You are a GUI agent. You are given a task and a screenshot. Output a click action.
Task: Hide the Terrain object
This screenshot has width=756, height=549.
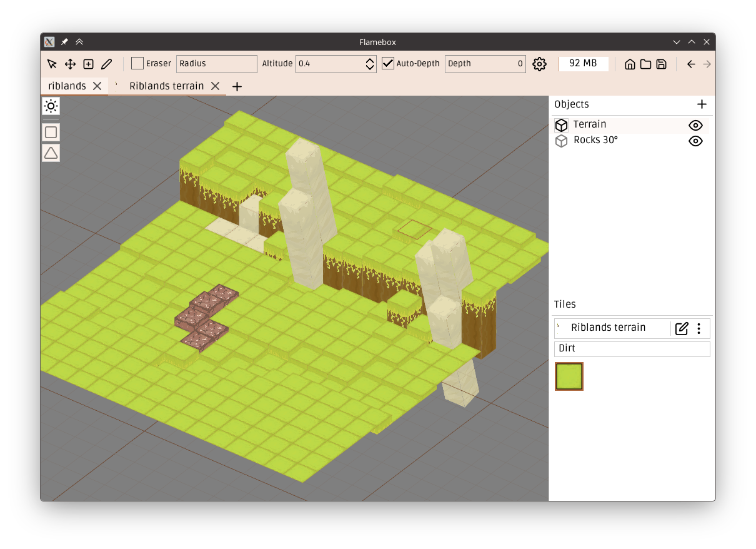[x=695, y=125]
